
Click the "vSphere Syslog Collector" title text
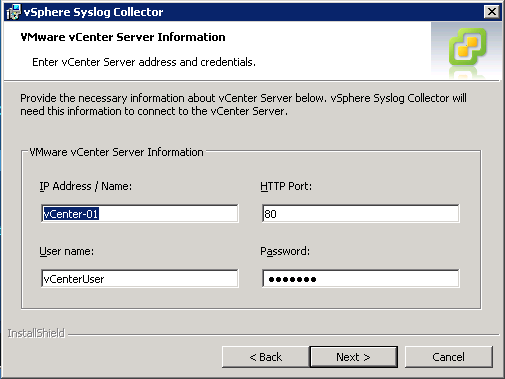tap(94, 12)
